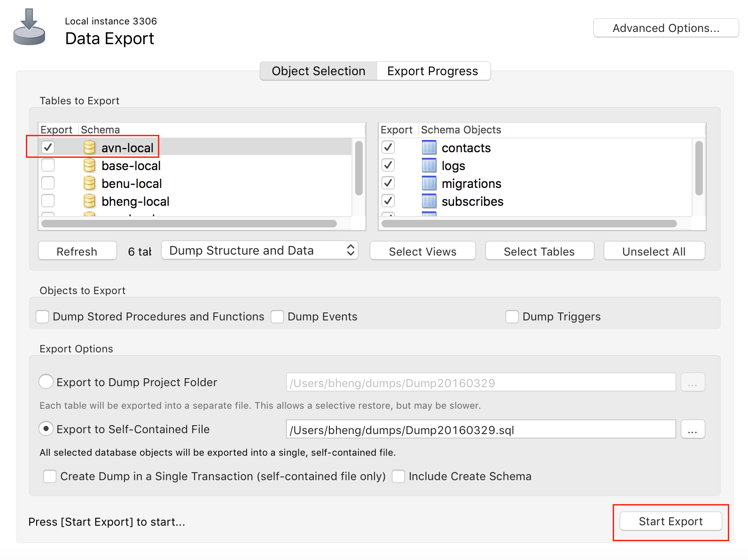
Task: Click the Start Export button
Action: click(x=670, y=521)
